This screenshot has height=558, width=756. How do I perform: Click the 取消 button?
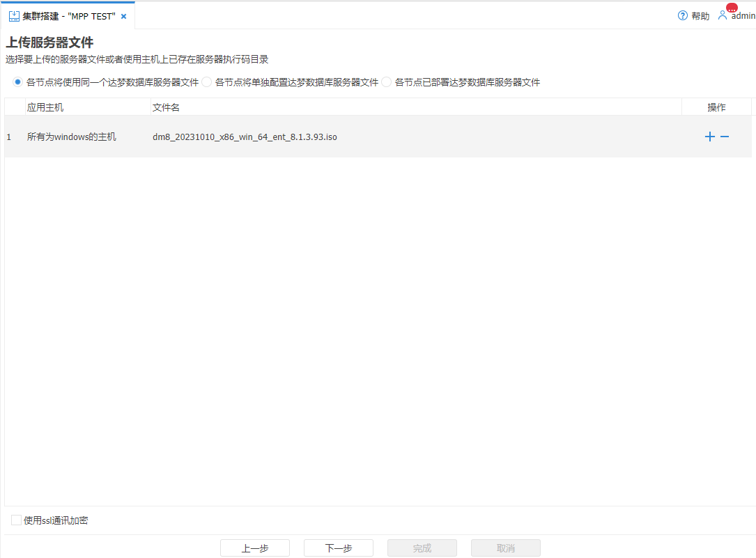tap(505, 548)
